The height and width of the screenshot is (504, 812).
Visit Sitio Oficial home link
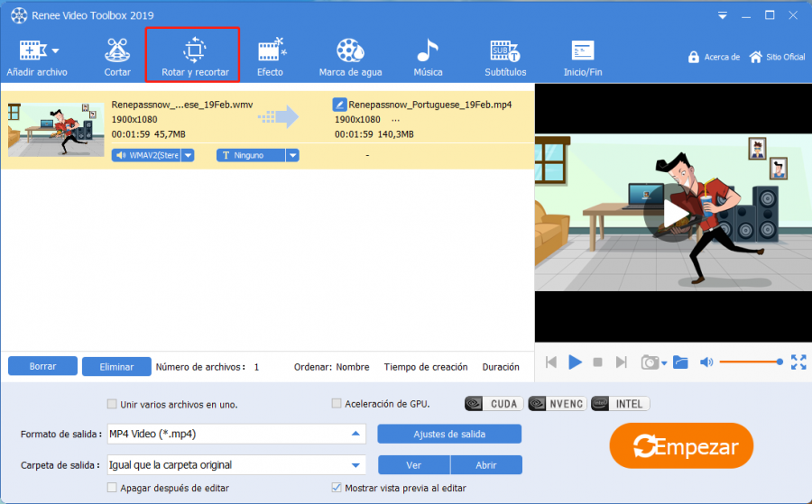(x=777, y=57)
